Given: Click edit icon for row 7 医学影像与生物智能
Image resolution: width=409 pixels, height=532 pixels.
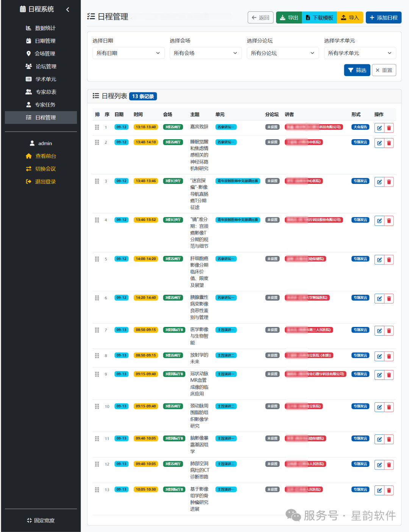Looking at the screenshot, I should point(379,331).
